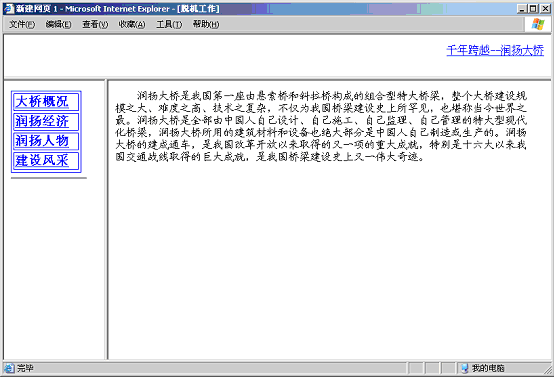Open the 编辑(E) menu

tap(58, 24)
